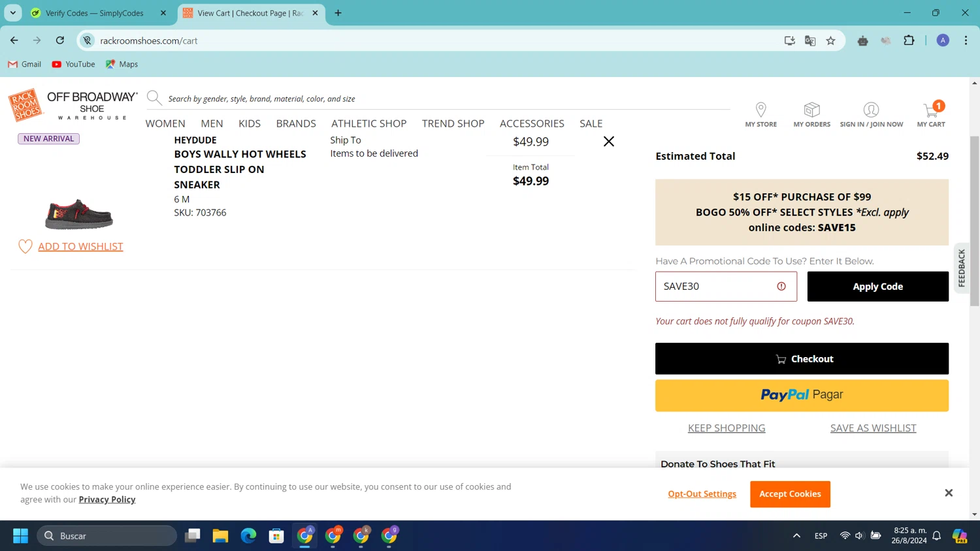Open Microsoft Edge from taskbar
Viewport: 980px width, 551px height.
coord(248,536)
